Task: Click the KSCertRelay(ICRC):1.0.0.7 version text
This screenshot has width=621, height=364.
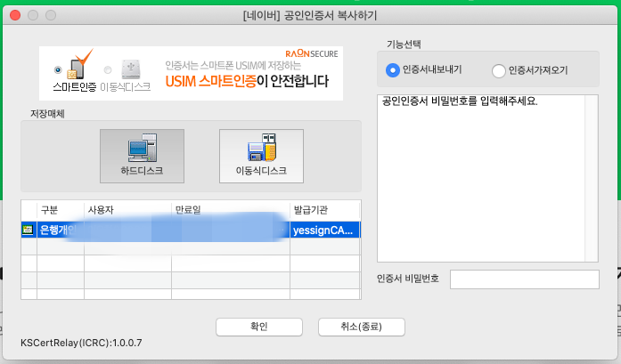Action: pos(81,343)
